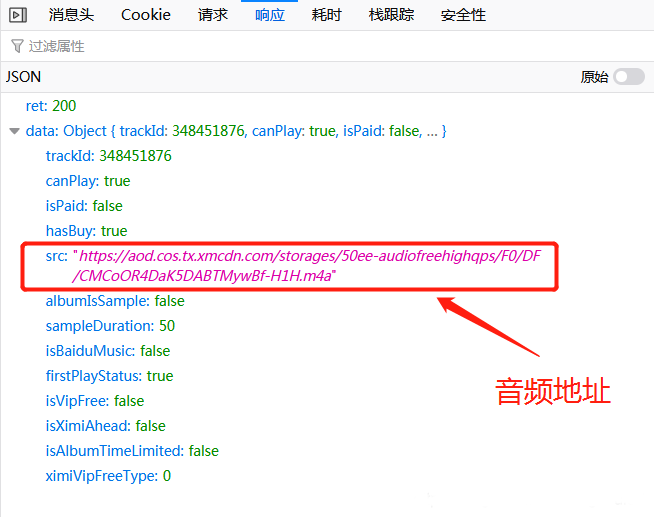Open the 耗时 timings tab
This screenshot has width=654, height=517.
(x=326, y=14)
